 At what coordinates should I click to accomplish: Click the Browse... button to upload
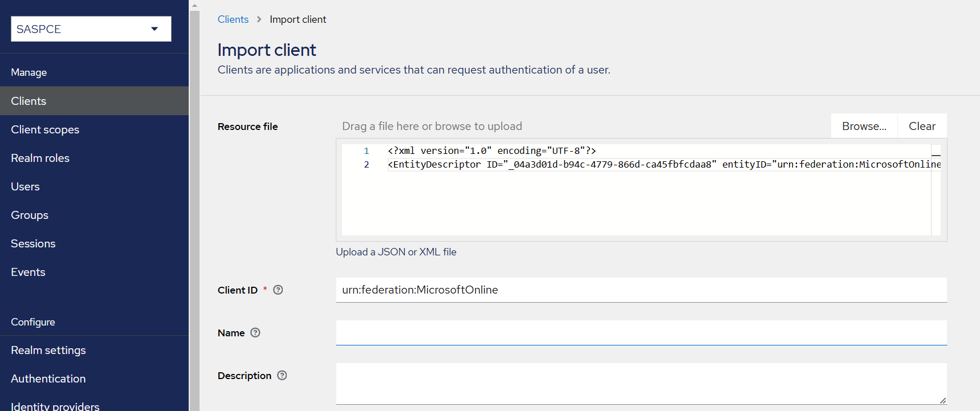(x=864, y=126)
